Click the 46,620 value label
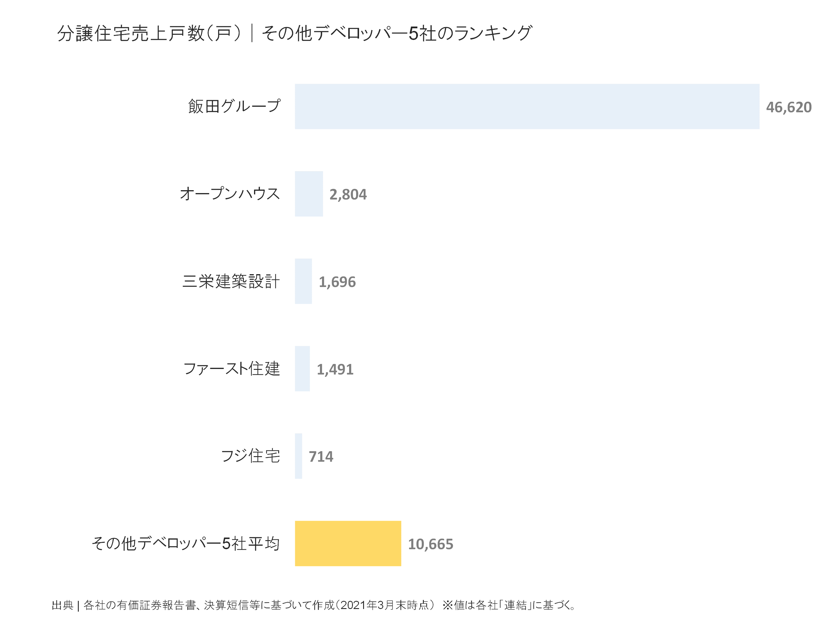The height and width of the screenshot is (630, 840). coord(788,107)
